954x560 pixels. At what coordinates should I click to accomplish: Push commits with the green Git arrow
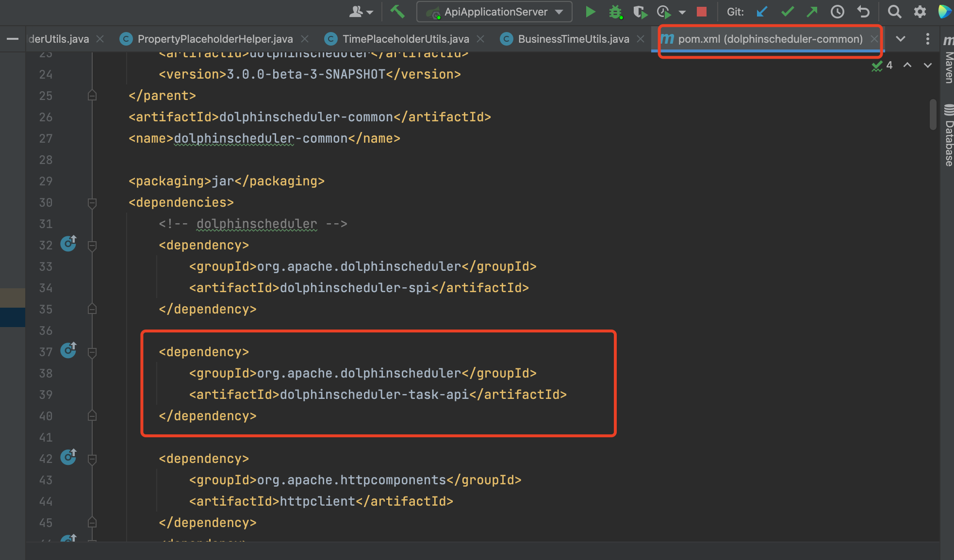point(812,12)
